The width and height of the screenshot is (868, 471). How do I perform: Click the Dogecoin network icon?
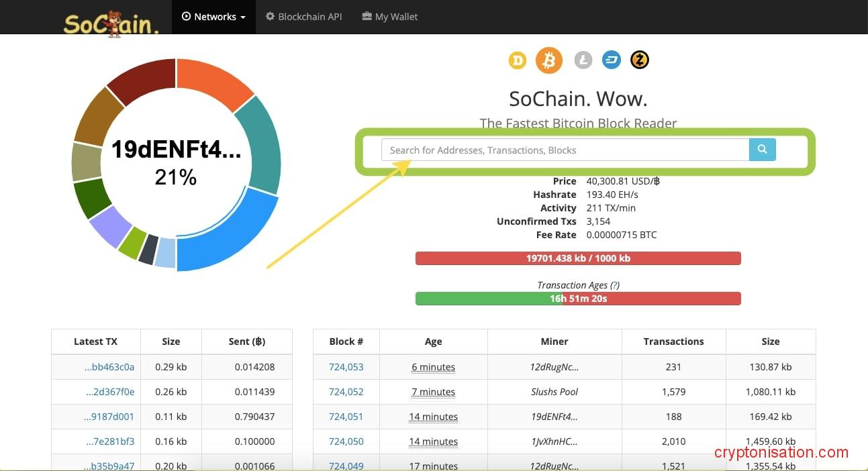(x=518, y=61)
